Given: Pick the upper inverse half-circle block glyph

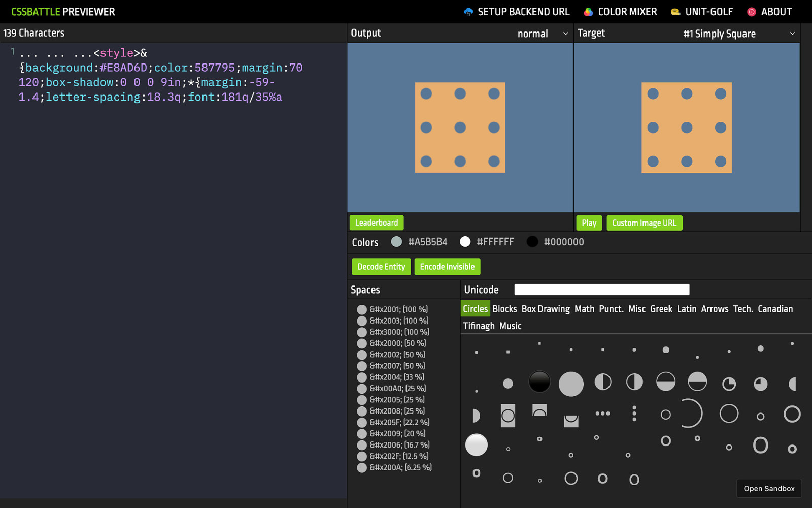Looking at the screenshot, I should point(539,410).
